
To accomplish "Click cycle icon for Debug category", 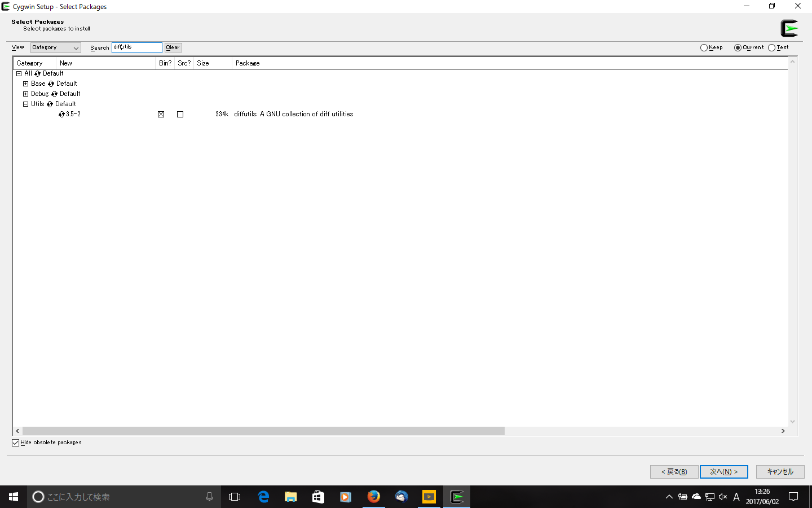I will 54,94.
